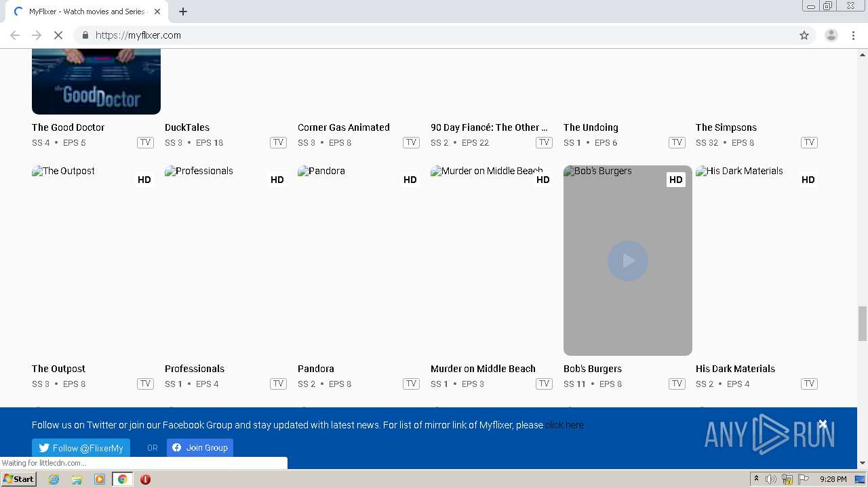
Task: View site security lock information
Action: click(x=85, y=35)
